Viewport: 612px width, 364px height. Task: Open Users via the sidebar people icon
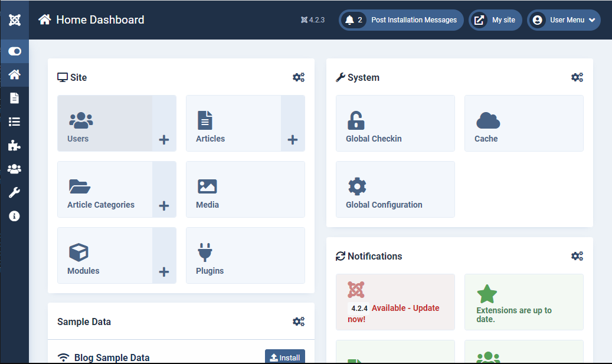point(14,169)
